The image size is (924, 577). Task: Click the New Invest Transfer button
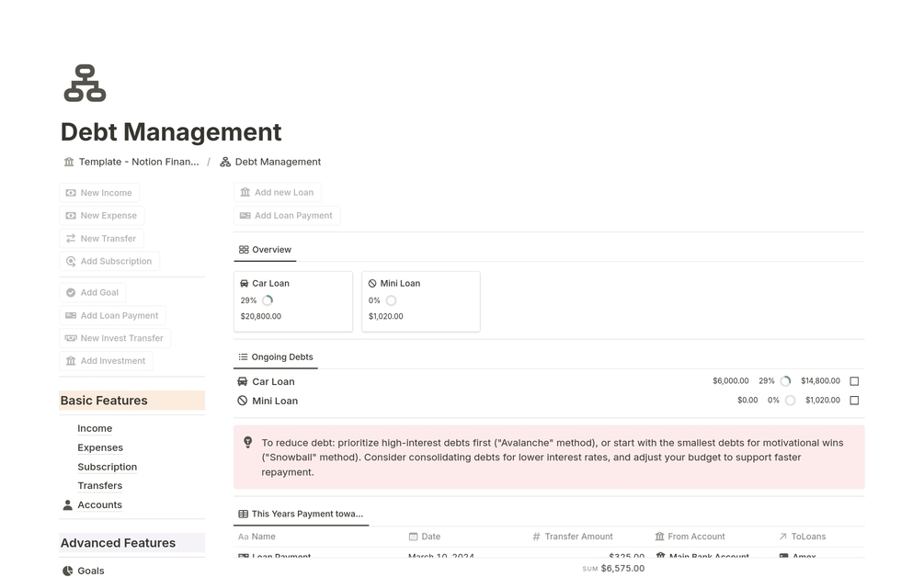(x=115, y=338)
